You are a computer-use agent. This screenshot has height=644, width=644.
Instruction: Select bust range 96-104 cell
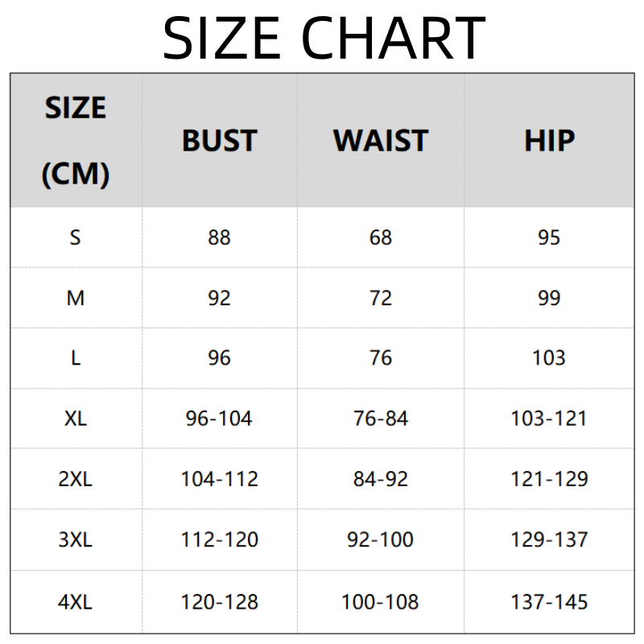[219, 419]
